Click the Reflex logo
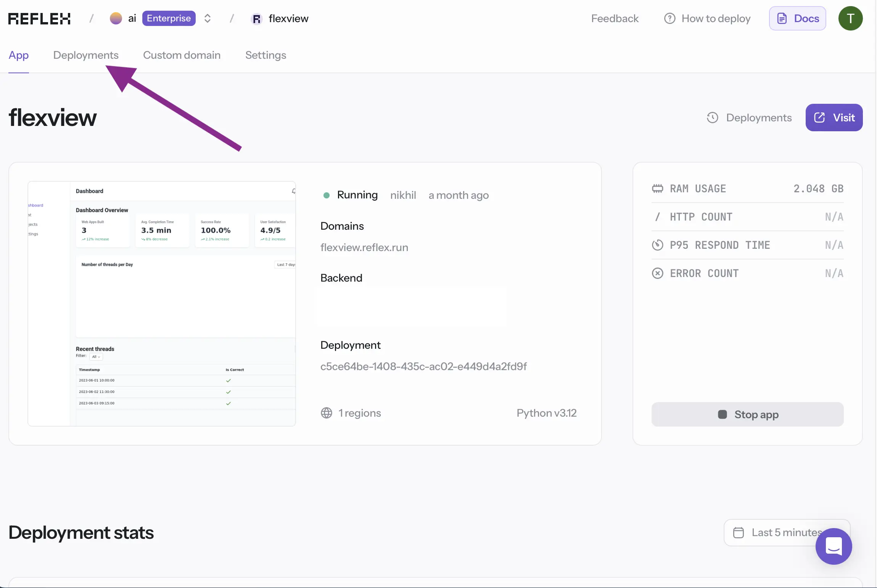Screen dimensions: 877x588 [x=39, y=18]
